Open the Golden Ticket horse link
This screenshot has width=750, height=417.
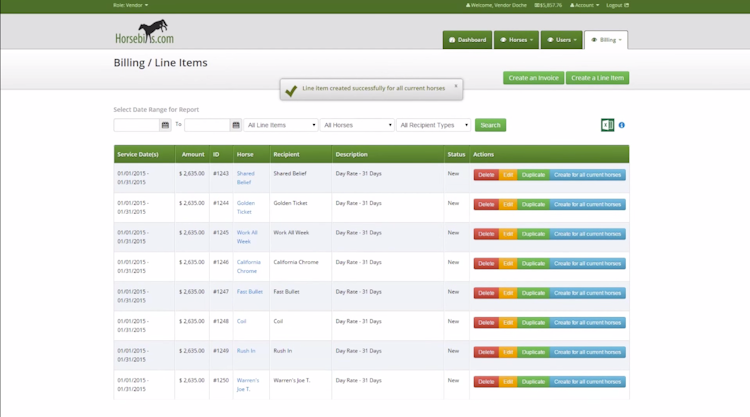[245, 208]
